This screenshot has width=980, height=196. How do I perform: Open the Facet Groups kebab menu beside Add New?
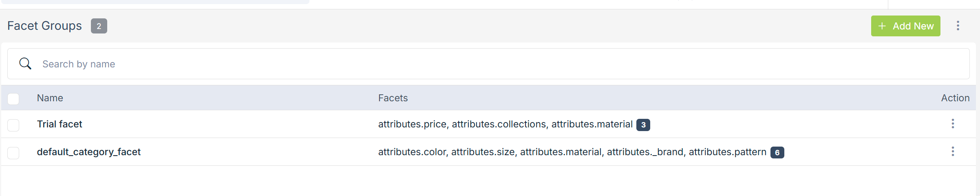[x=958, y=26]
